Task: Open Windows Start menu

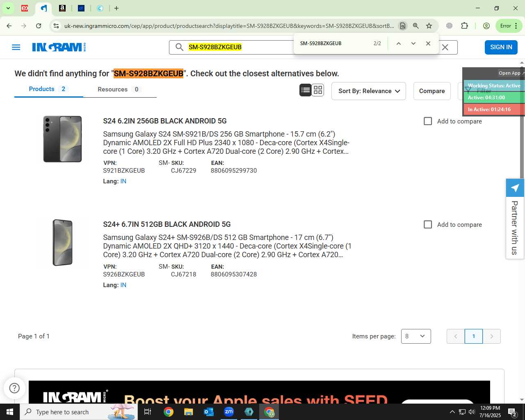Action: 10,412
